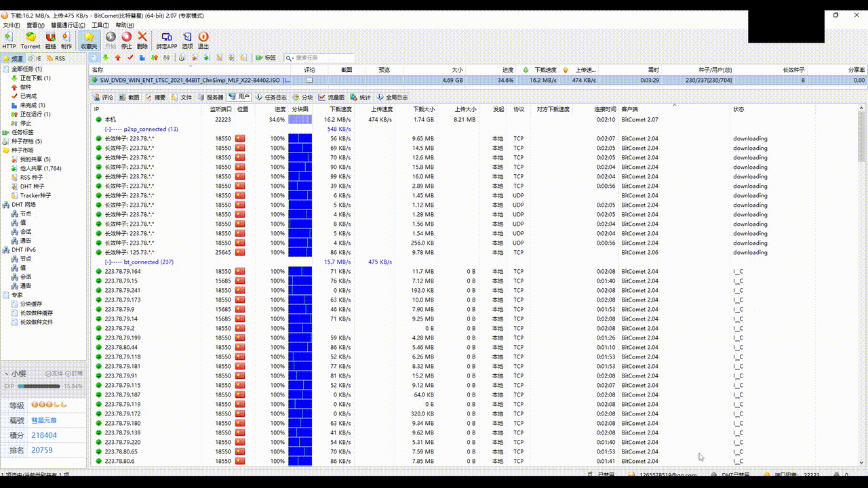
Task: Click the 标签 tag button in filter bar
Action: (266, 58)
